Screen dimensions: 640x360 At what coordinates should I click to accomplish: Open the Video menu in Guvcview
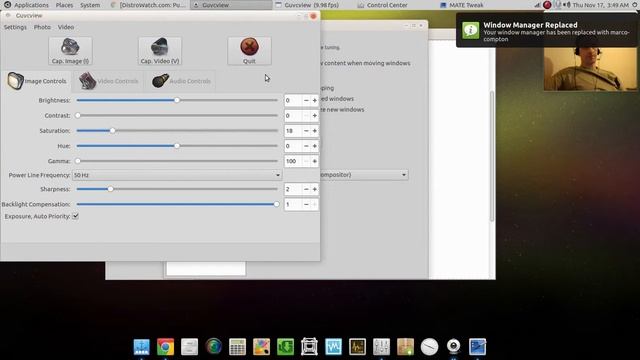click(x=66, y=27)
